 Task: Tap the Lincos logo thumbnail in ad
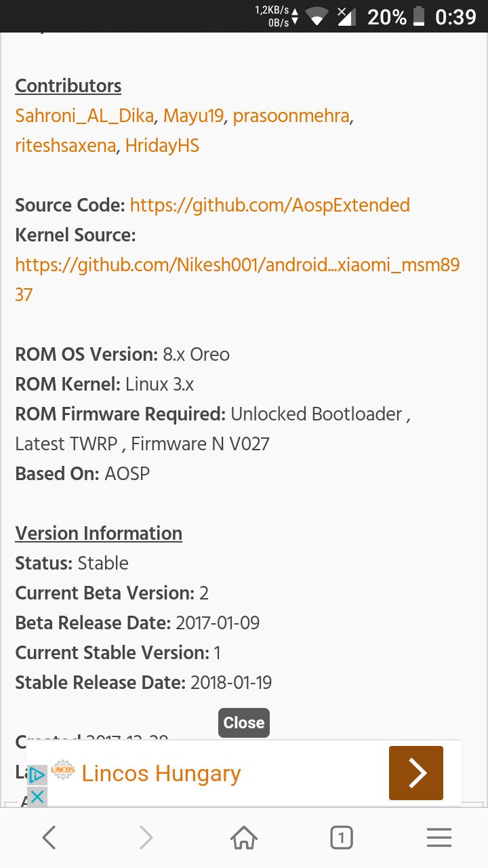click(63, 770)
